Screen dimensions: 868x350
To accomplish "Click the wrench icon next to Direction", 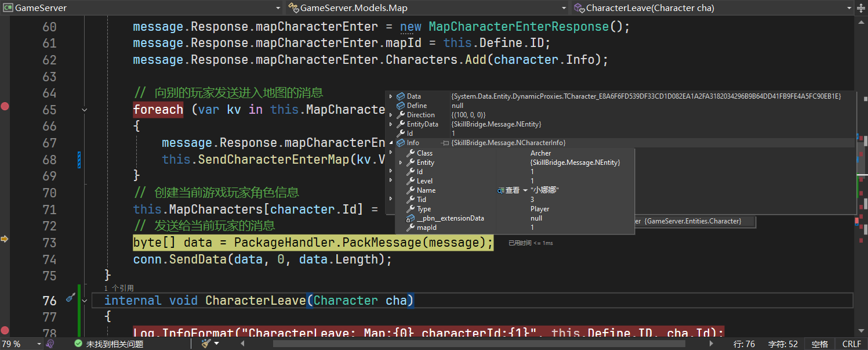I will 401,115.
